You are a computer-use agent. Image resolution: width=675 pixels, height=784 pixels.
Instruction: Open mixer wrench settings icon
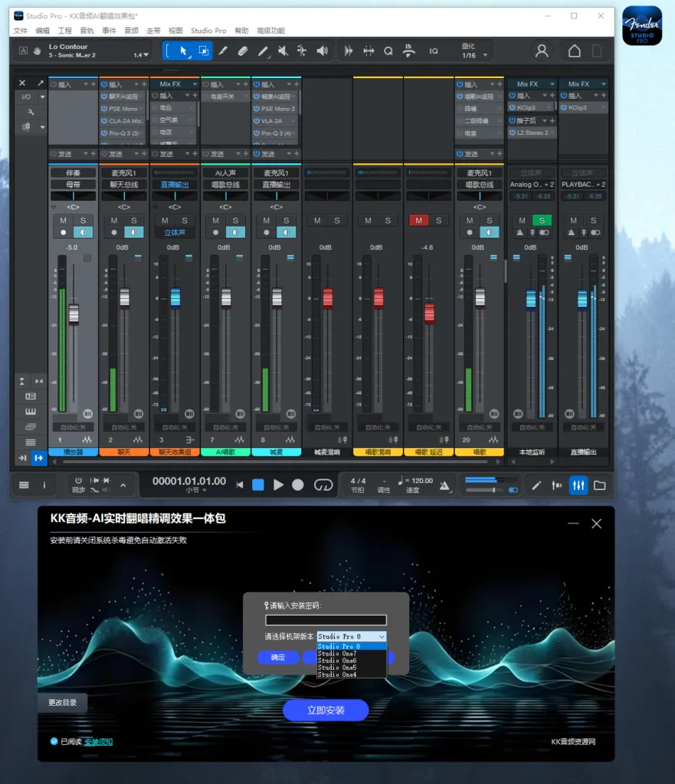[31, 112]
